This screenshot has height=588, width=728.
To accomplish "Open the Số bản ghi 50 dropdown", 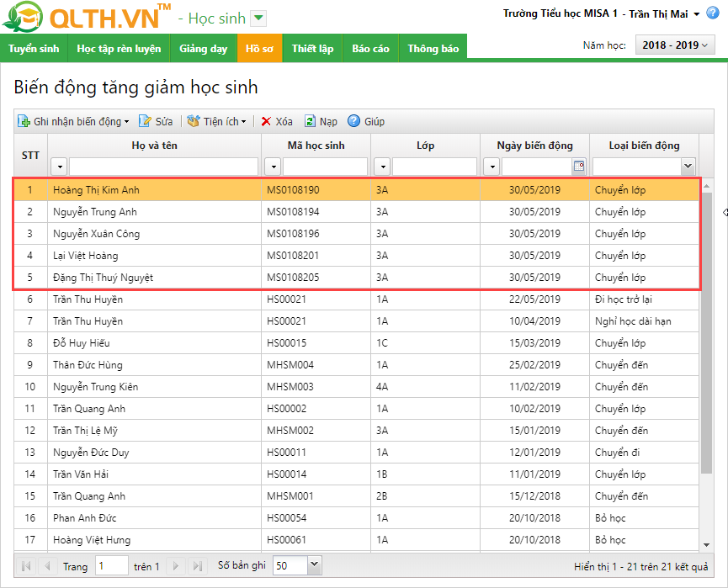I will [314, 564].
